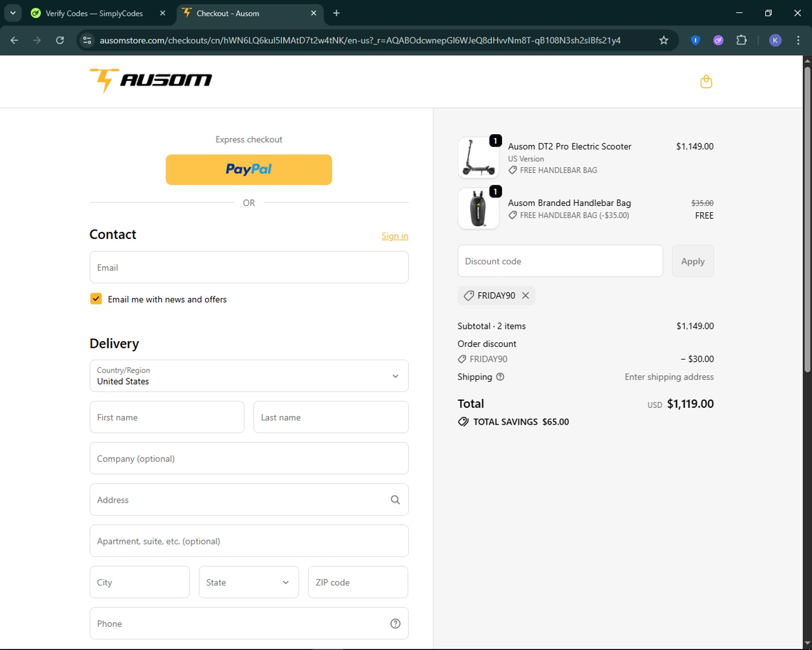
Task: Click the purple extension icon in toolbar
Action: click(718, 40)
